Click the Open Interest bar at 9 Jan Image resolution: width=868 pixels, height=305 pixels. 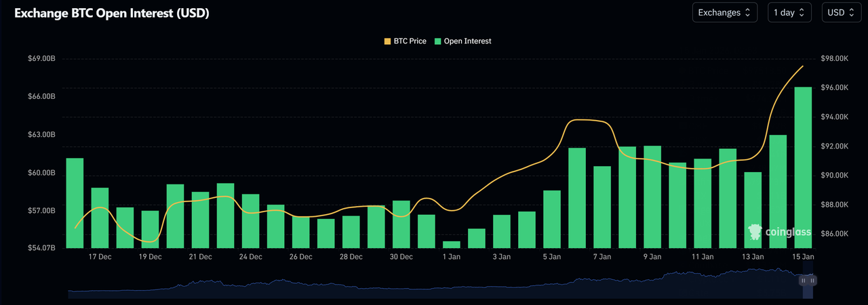[652, 197]
